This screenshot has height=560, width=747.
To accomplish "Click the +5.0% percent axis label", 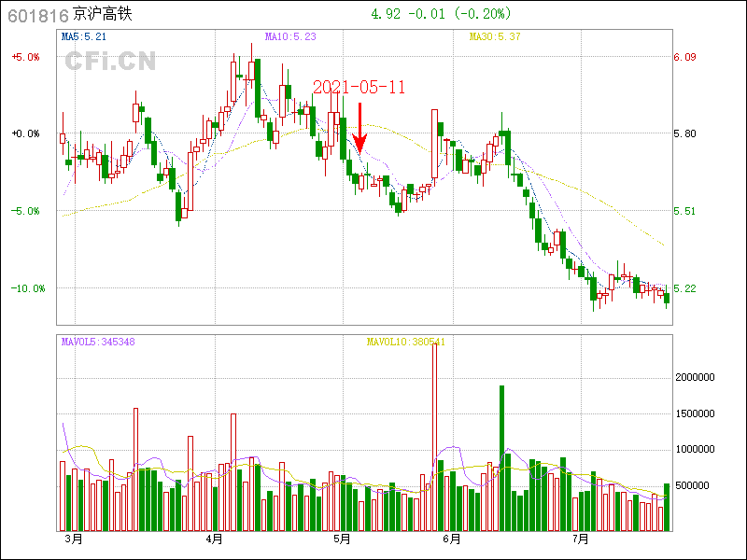I will point(25,57).
